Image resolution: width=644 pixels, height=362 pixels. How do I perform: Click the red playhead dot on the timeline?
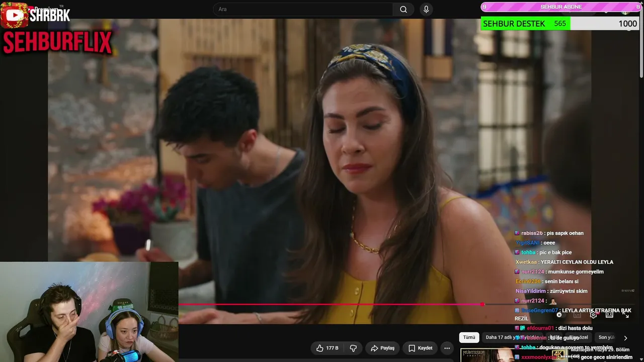click(x=482, y=304)
